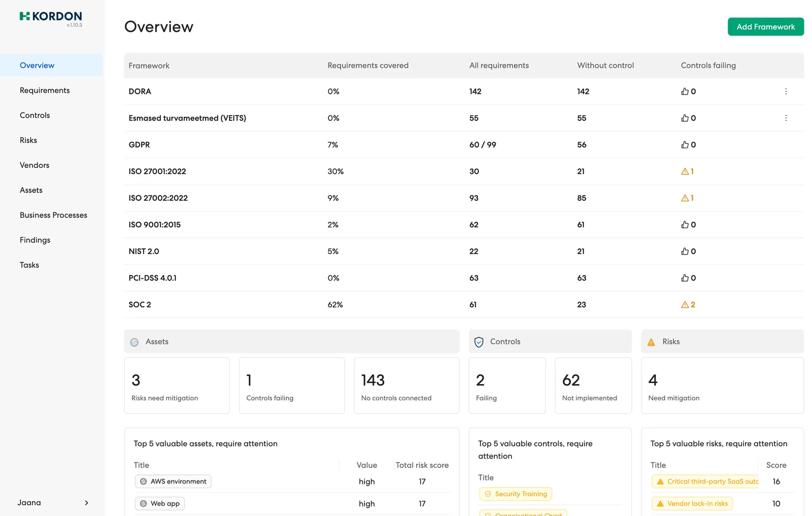
Task: Open the ISO 27002:2022 framework
Action: point(464,198)
